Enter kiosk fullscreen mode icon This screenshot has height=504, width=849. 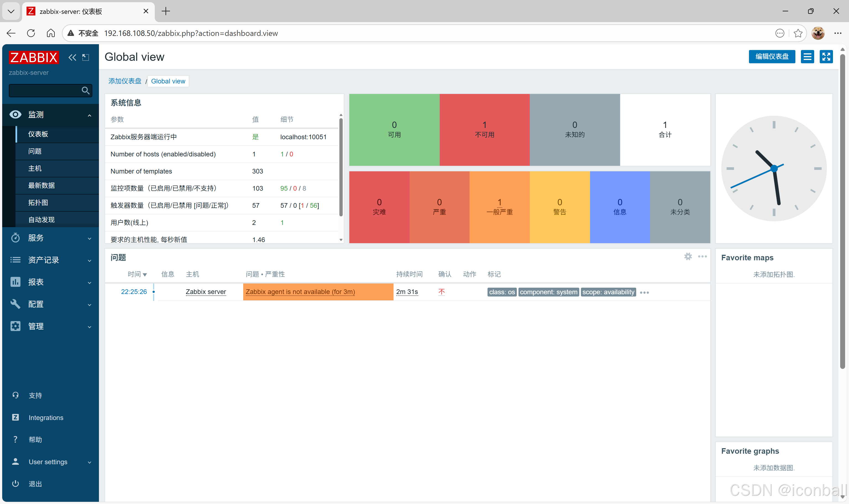coord(826,57)
